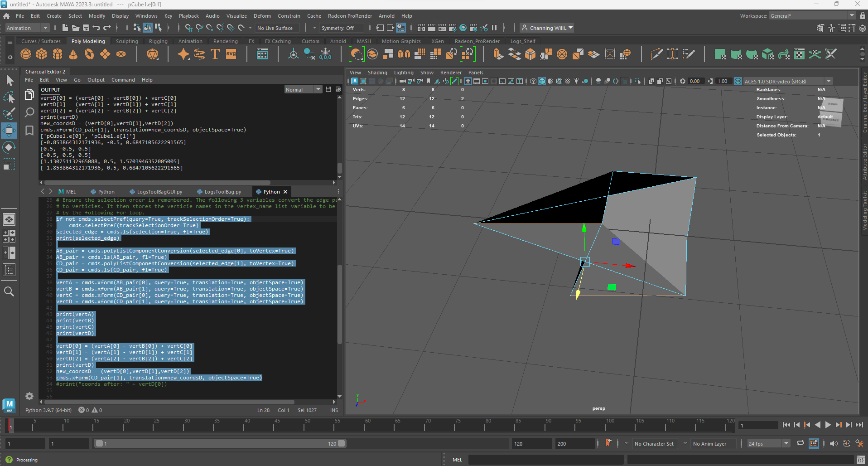The width and height of the screenshot is (868, 466).
Task: Click the bookmark icon in Charcoal Editor
Action: (x=29, y=131)
